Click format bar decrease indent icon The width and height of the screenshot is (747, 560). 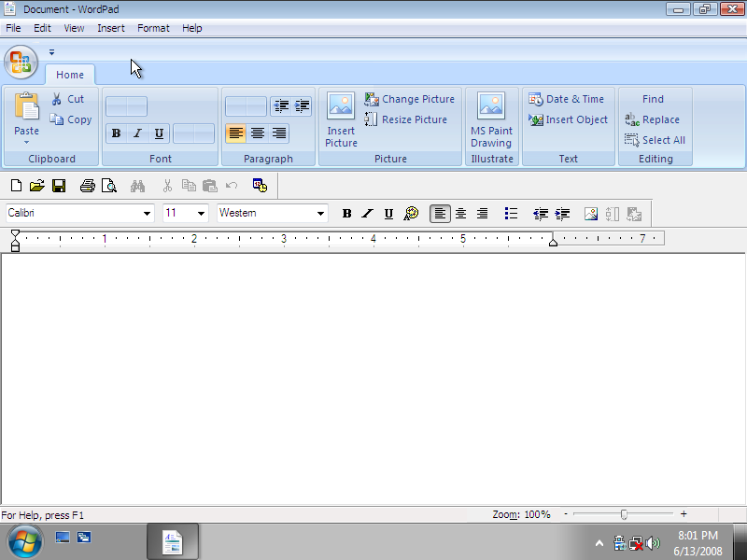(x=541, y=214)
